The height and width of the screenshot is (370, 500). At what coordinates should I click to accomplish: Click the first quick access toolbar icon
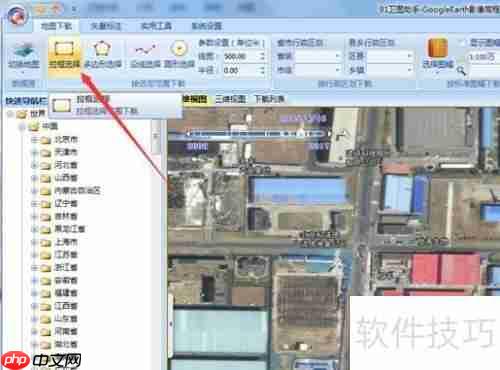click(x=41, y=9)
